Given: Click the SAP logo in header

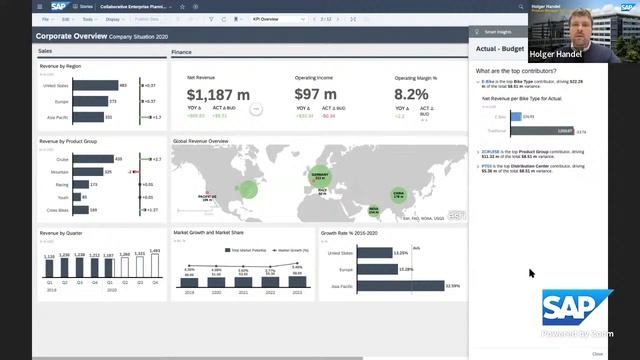Looking at the screenshot, I should pyautogui.click(x=59, y=6).
